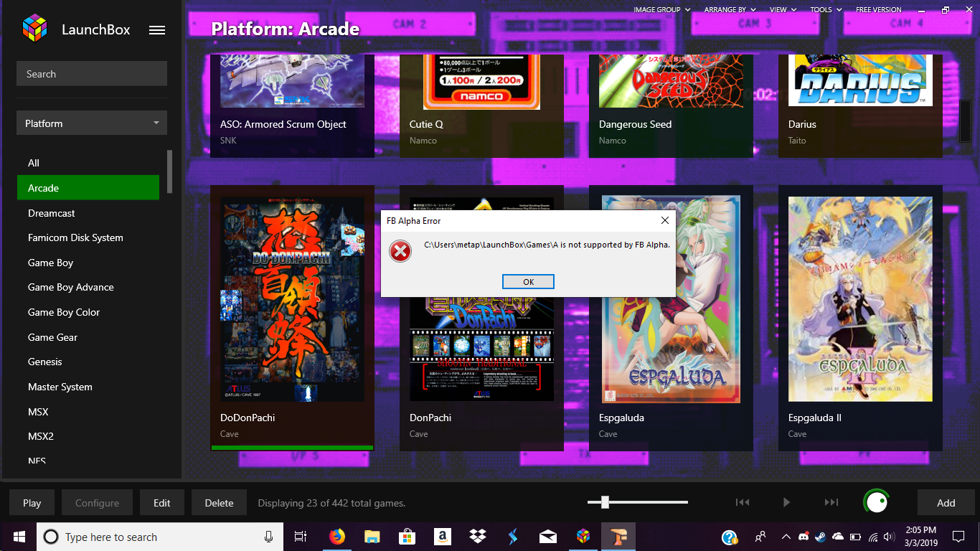The height and width of the screenshot is (551, 980).
Task: Open the Action Center notifications icon
Action: point(958,537)
